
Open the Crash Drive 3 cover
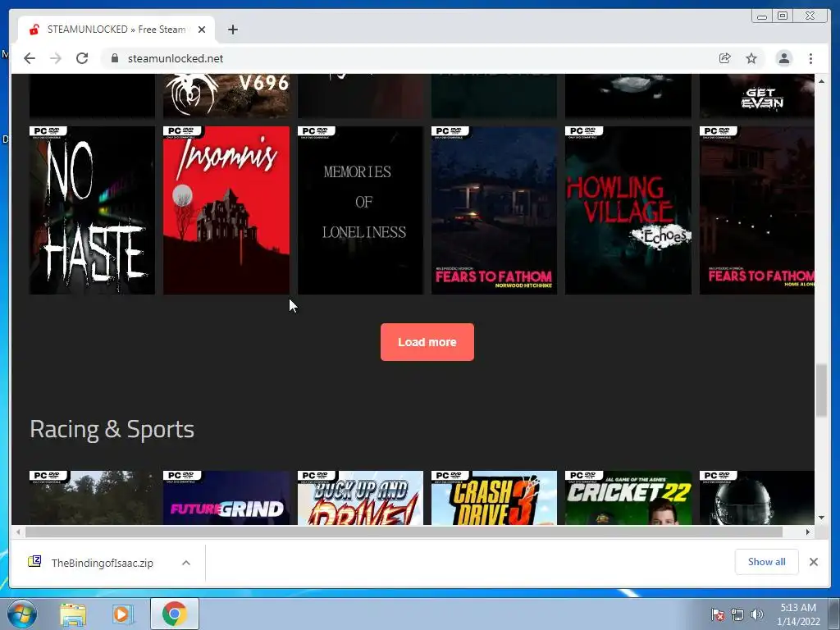494,498
